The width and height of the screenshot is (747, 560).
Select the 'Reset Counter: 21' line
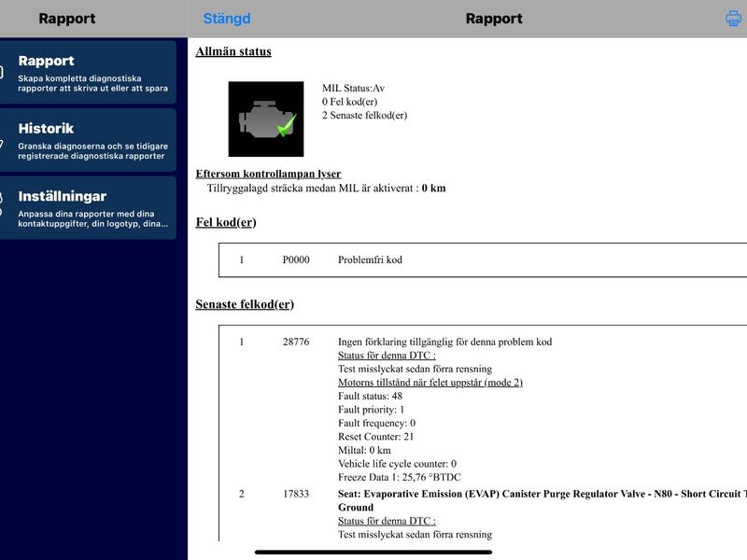376,437
